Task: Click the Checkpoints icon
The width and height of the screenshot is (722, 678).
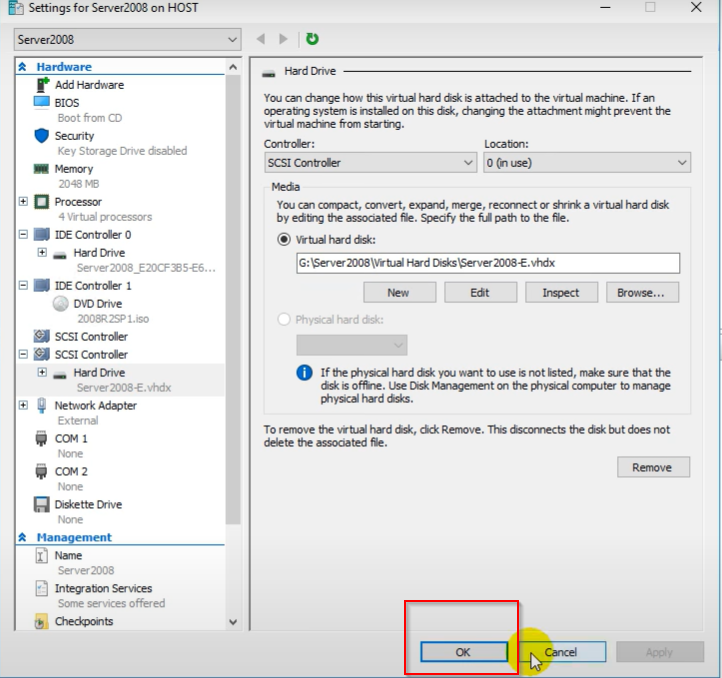Action: (41, 621)
